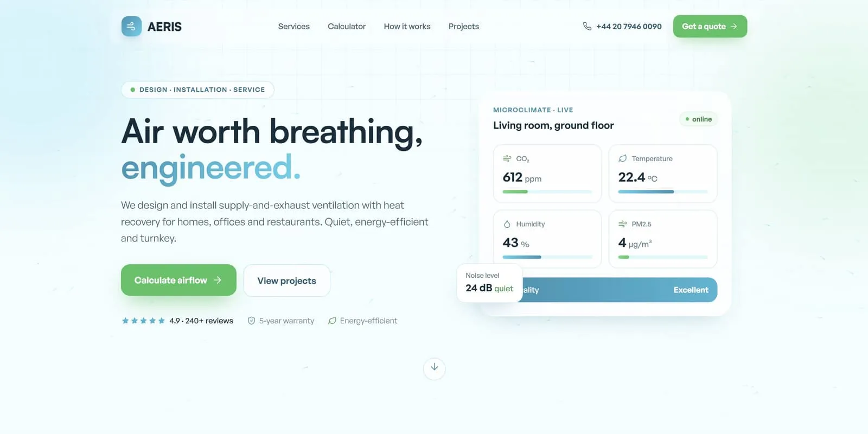Click the green dot before DESIGN badge
Viewport: 868px width, 434px height.
[133, 90]
